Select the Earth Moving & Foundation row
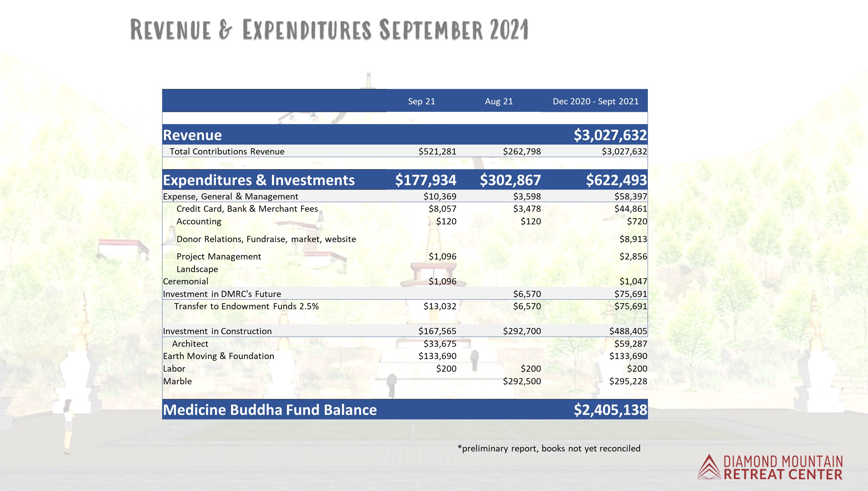Viewport: 868px width, 491px height. click(x=218, y=356)
